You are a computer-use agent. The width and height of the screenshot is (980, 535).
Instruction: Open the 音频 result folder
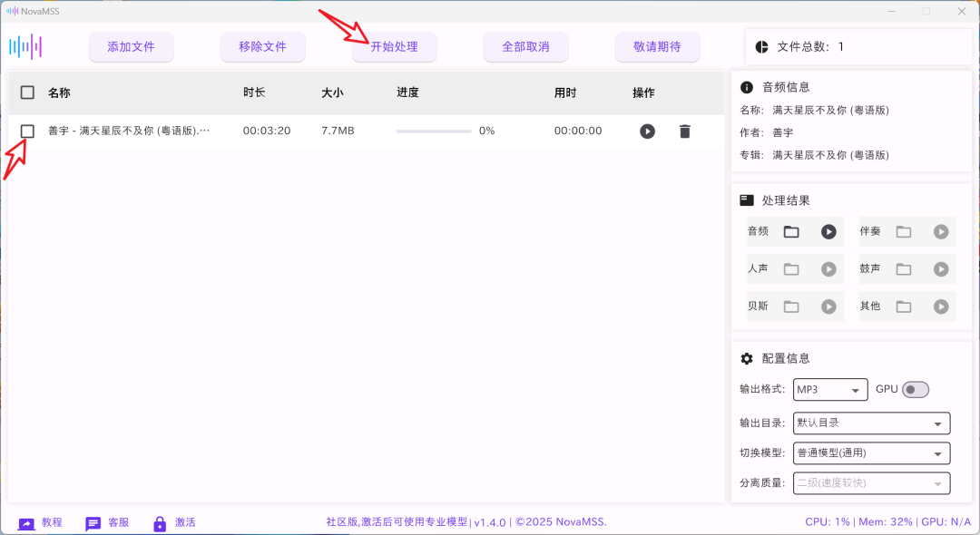[x=791, y=231]
